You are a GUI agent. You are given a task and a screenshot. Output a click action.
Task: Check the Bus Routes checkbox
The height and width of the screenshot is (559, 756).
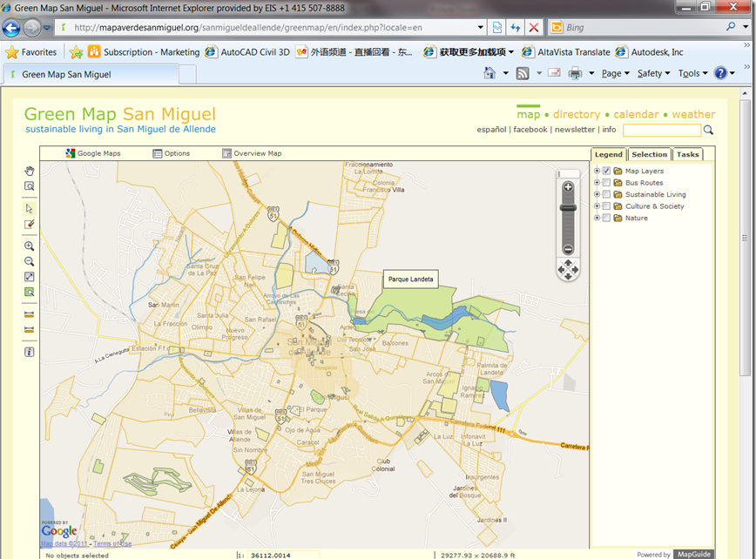tap(606, 183)
